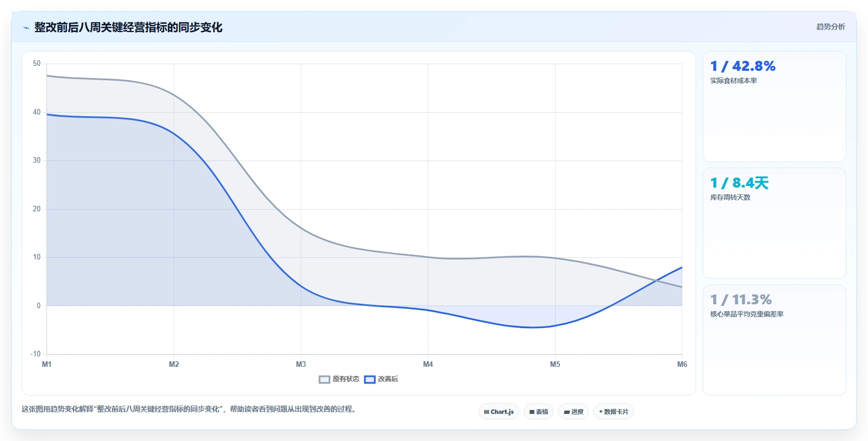The height and width of the screenshot is (441, 868).
Task: Click the M3 x-axis label
Action: [x=301, y=364]
